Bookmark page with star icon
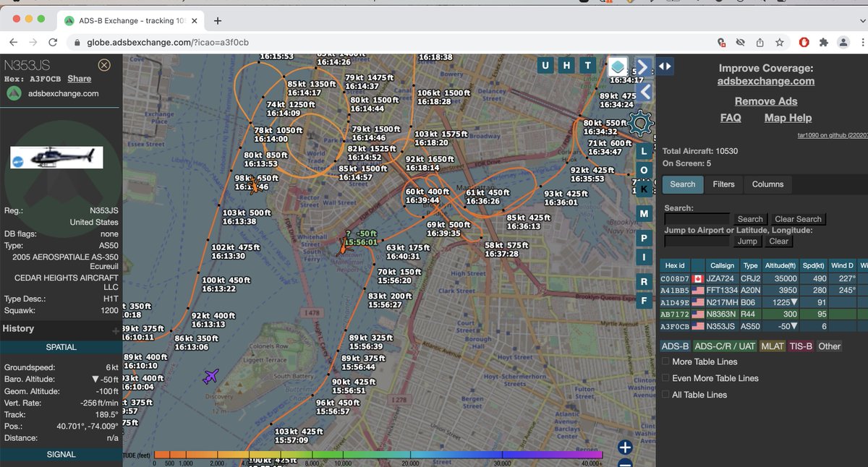The image size is (868, 467). pyautogui.click(x=778, y=42)
